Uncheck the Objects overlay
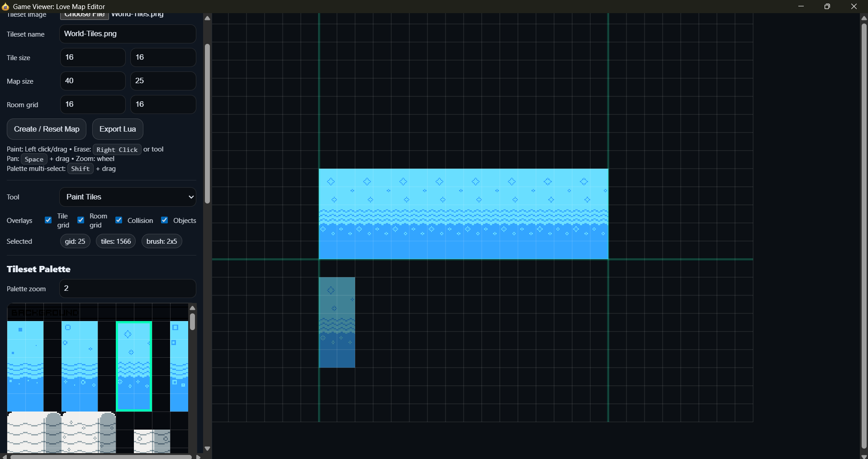Screen dimensions: 868x459 (164, 220)
